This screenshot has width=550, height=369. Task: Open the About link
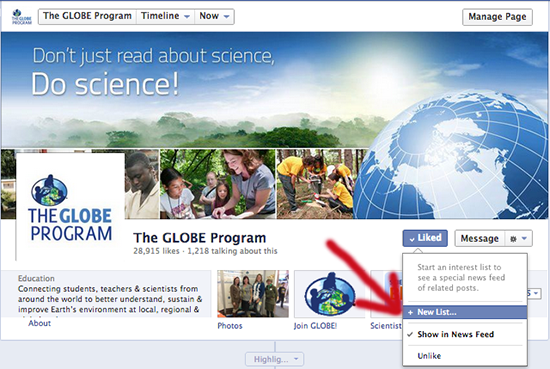click(x=40, y=323)
